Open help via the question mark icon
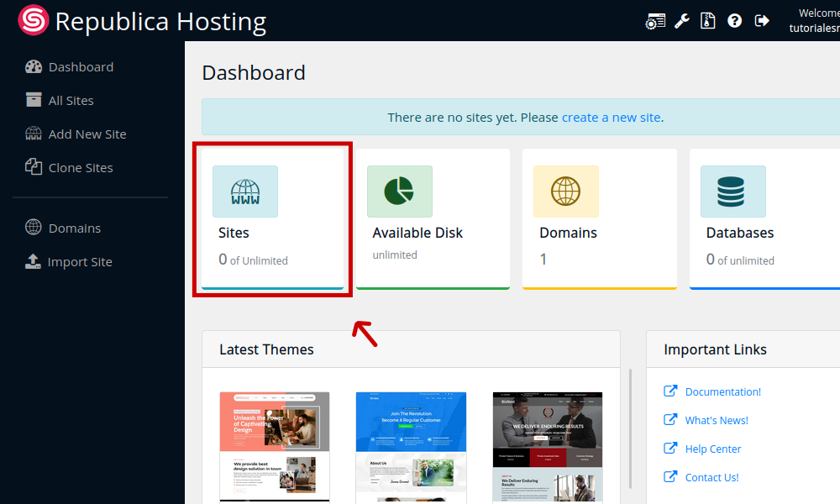Image resolution: width=840 pixels, height=504 pixels. click(x=735, y=21)
